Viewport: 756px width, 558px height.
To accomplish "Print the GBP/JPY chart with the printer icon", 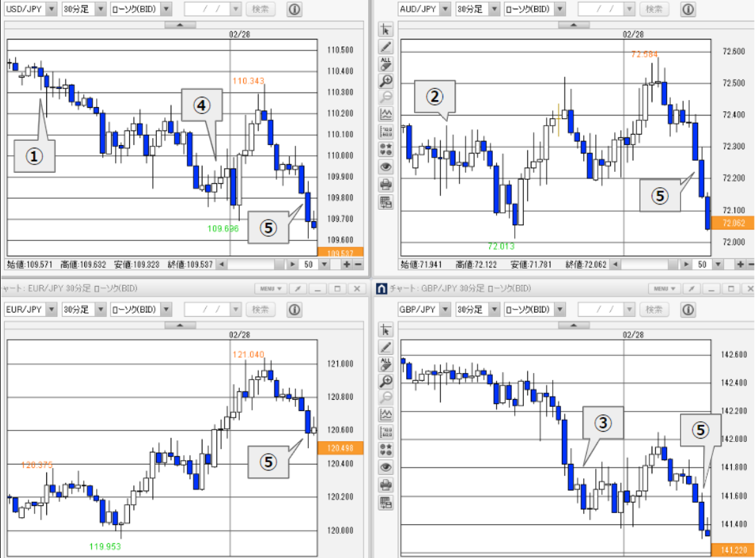I will pyautogui.click(x=386, y=485).
